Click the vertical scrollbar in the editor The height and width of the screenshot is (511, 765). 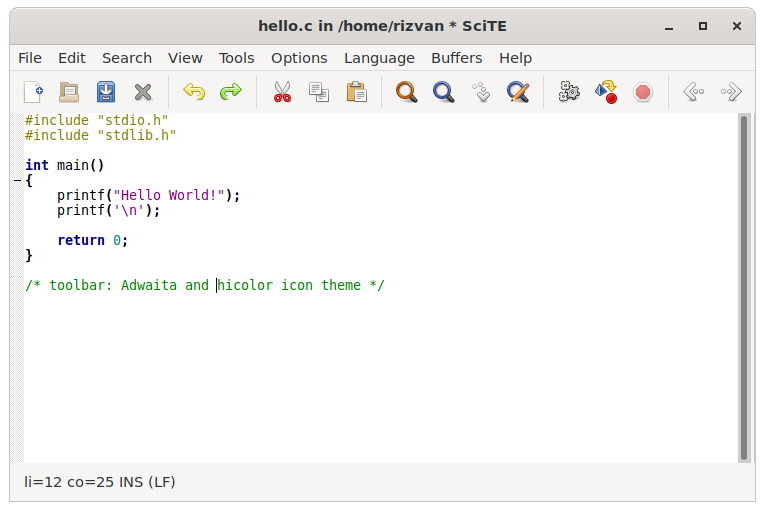point(743,288)
